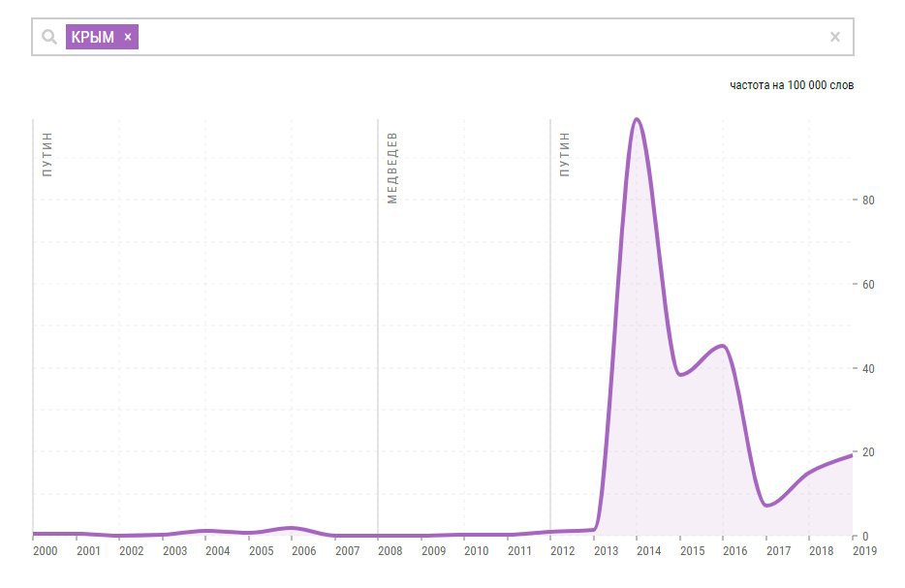Click the y-axis value 60
Image resolution: width=905 pixels, height=588 pixels.
868,285
